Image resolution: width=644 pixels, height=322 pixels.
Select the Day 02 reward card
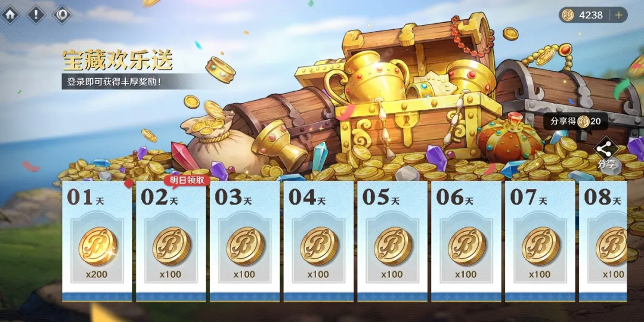[x=171, y=242]
